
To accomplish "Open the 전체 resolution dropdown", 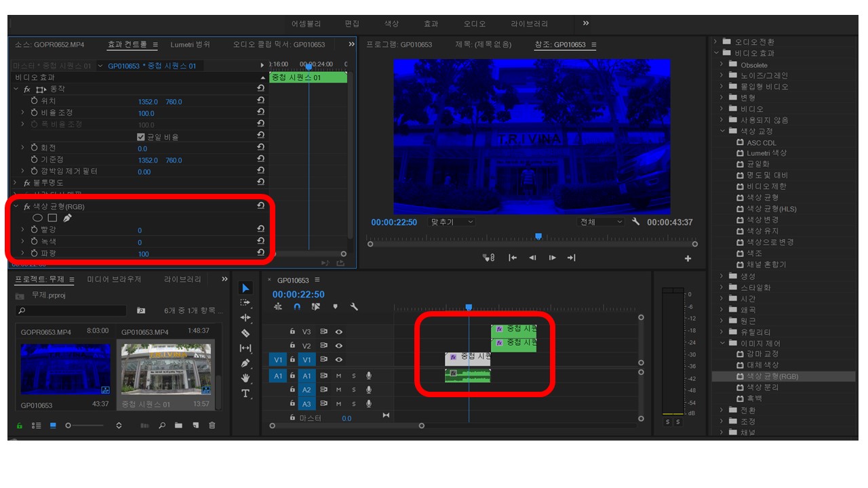I will click(600, 222).
